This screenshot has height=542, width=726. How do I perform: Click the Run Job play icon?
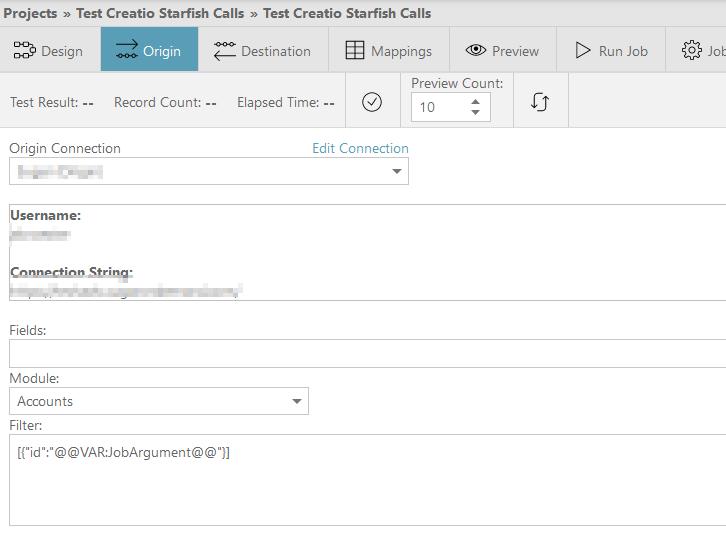point(582,50)
